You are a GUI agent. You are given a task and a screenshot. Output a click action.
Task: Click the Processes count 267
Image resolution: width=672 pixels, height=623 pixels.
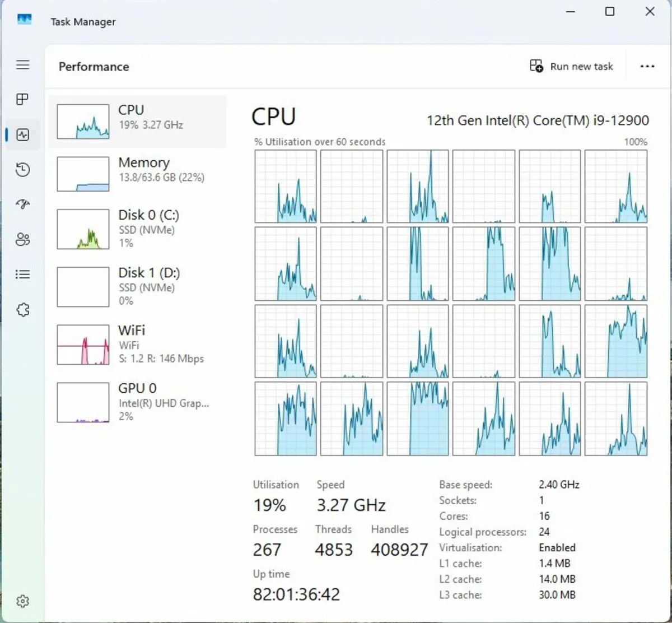(267, 550)
